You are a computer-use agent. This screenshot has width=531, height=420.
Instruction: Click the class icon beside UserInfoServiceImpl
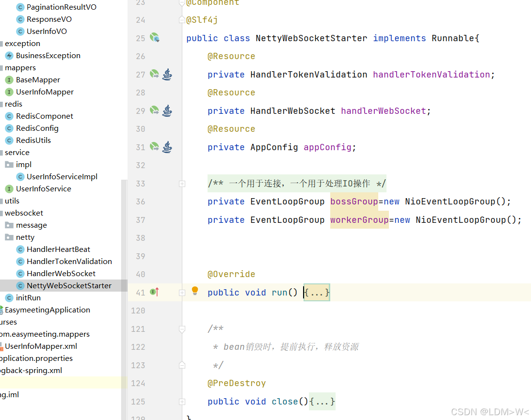pyautogui.click(x=20, y=176)
